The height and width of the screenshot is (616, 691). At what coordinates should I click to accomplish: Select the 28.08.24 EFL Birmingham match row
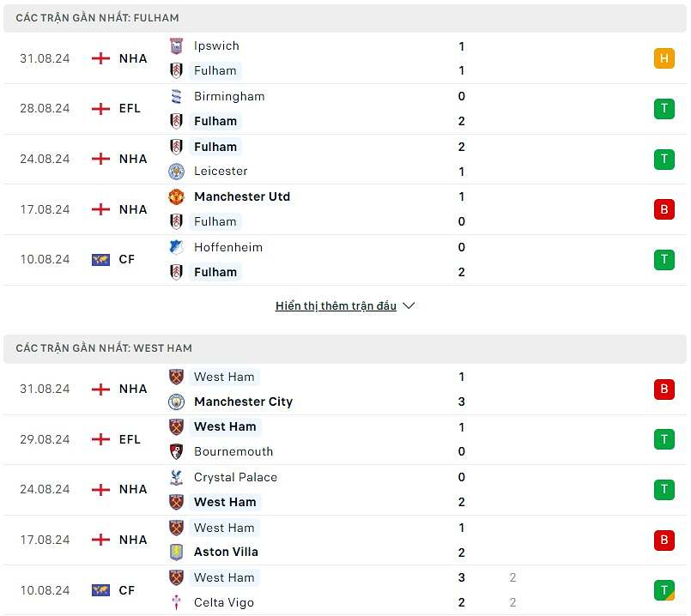[343, 109]
